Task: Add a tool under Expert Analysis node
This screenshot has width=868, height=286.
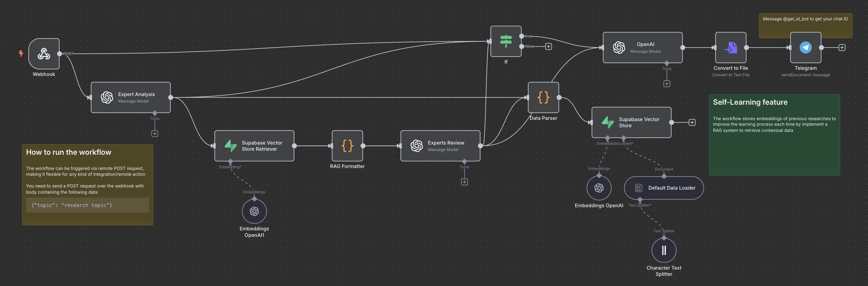Action: tap(155, 134)
